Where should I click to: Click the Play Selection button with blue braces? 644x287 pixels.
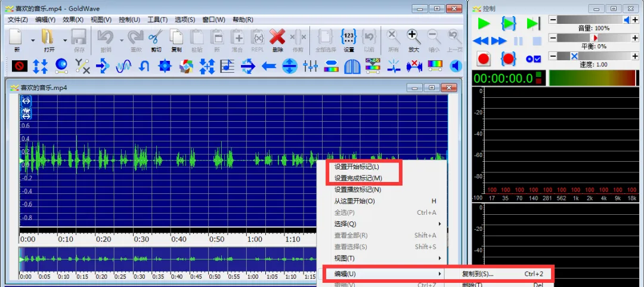pyautogui.click(x=509, y=24)
